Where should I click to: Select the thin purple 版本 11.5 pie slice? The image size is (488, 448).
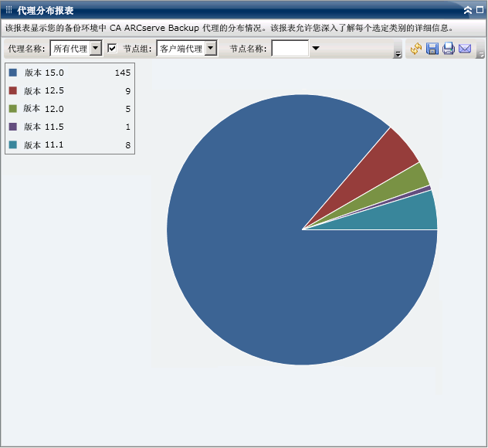pos(420,191)
